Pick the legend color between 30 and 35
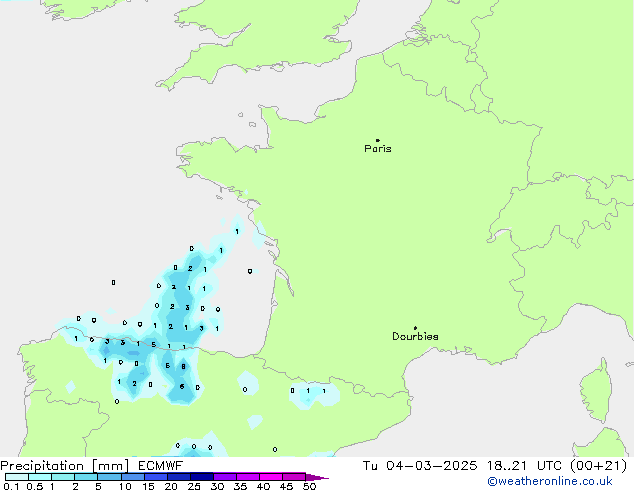This screenshot has width=634, height=490. point(226,477)
